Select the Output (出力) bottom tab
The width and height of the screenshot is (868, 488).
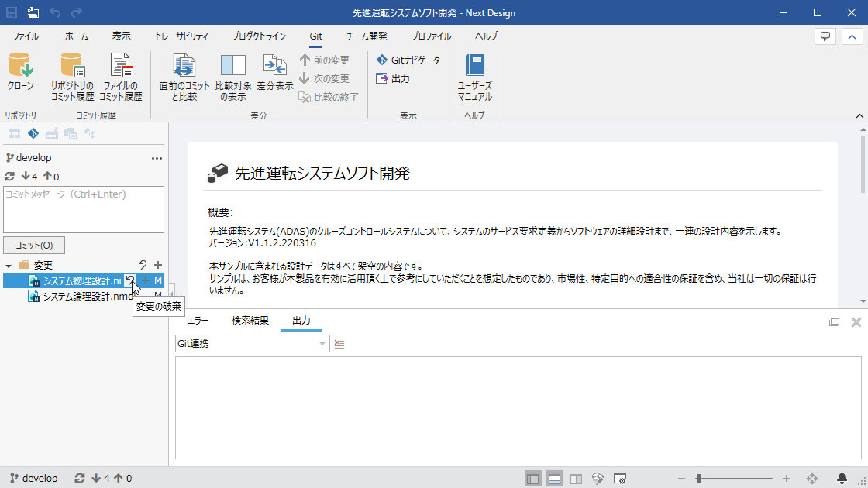tap(301, 321)
